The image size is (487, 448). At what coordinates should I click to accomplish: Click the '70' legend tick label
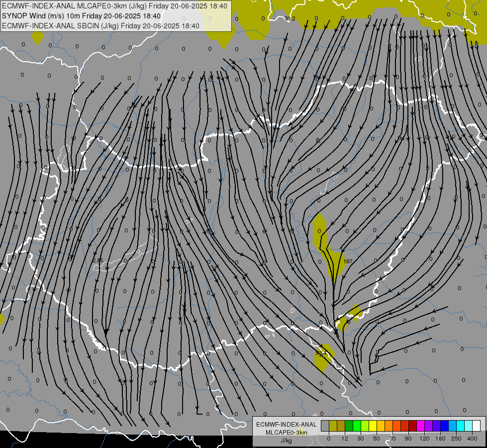pos(392,439)
